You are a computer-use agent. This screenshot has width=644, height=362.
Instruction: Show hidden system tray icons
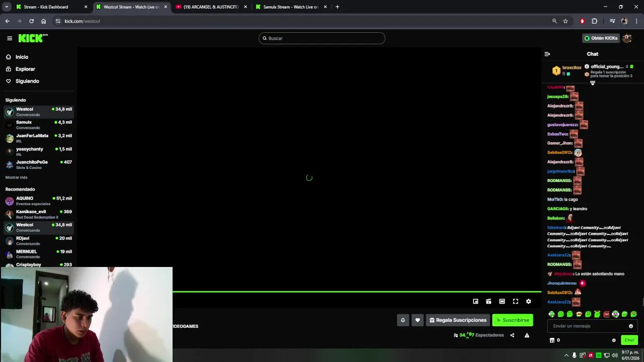click(567, 355)
